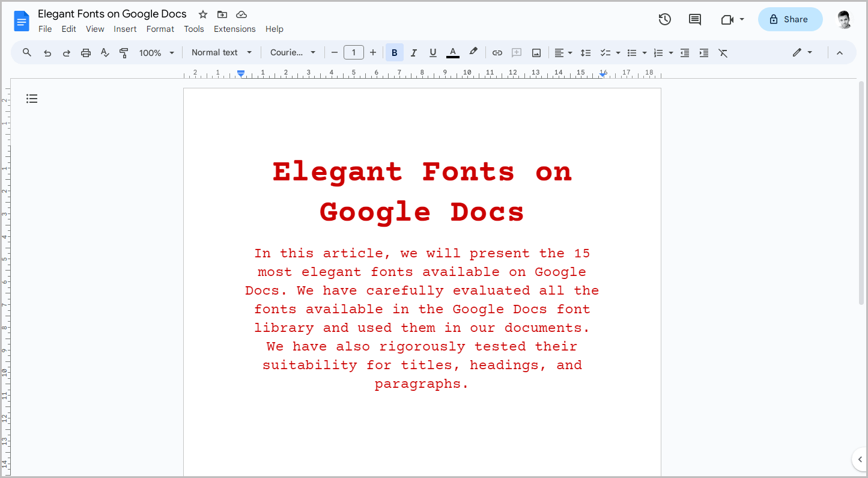The width and height of the screenshot is (868, 478).
Task: Insert a link
Action: 497,52
